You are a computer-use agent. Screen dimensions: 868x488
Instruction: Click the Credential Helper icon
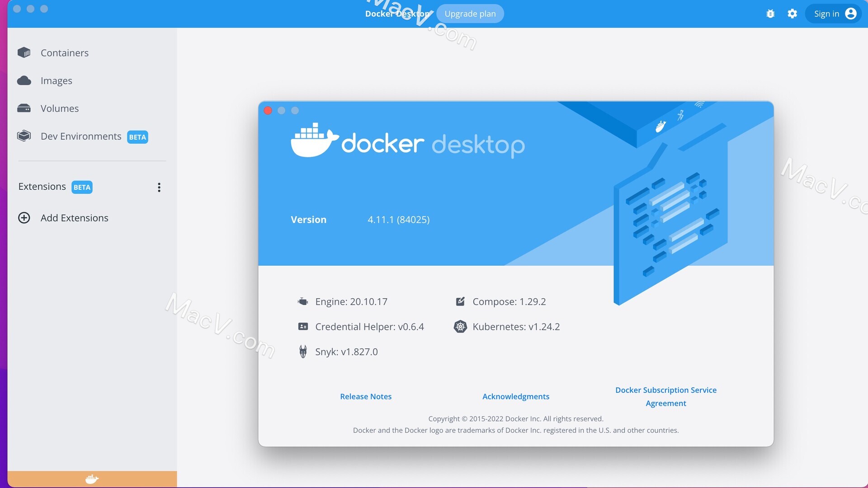coord(303,326)
